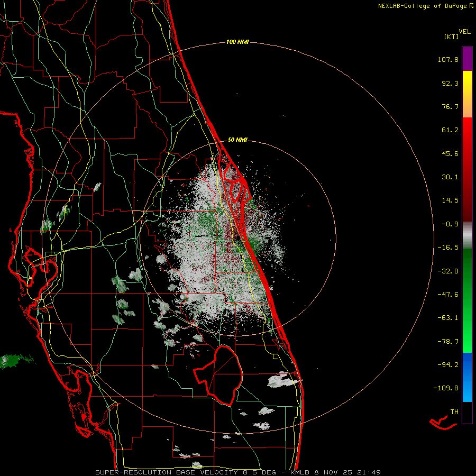The height and width of the screenshot is (476, 476).
Task: Select the 30.1 velocity scale value
Action: (x=450, y=177)
